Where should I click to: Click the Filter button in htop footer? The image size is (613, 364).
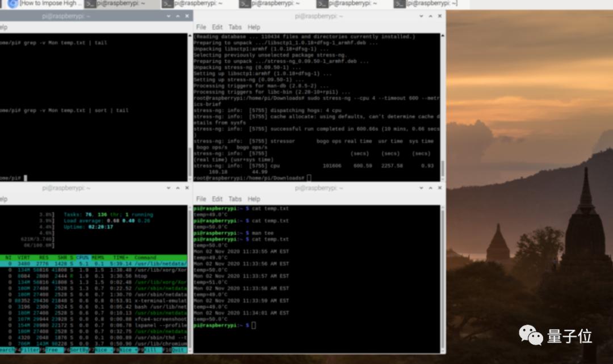tap(30, 350)
